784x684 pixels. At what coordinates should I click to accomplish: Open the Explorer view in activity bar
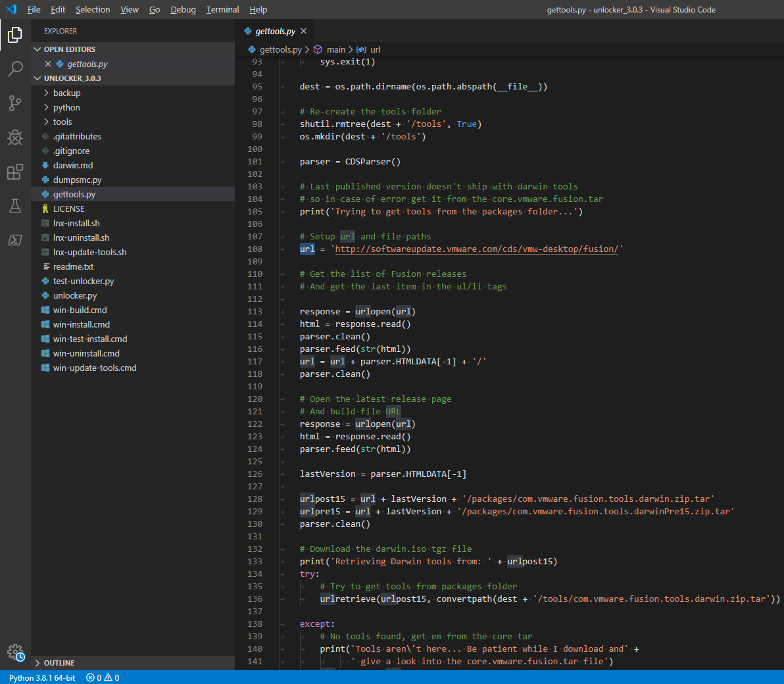[x=15, y=34]
